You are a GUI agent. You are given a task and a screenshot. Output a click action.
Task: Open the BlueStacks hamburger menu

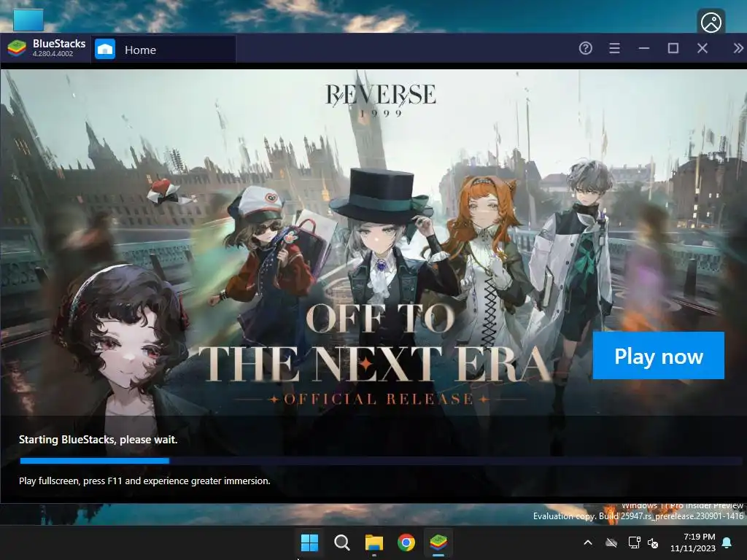click(x=614, y=48)
